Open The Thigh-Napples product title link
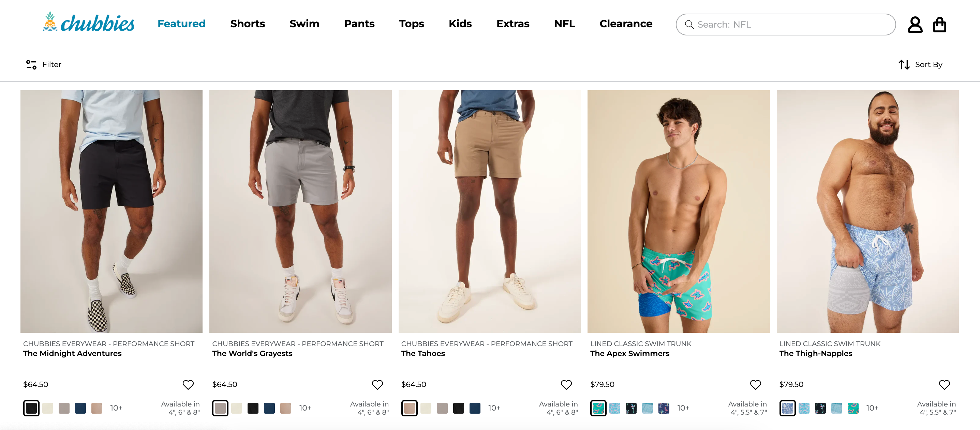This screenshot has width=980, height=430. point(815,353)
